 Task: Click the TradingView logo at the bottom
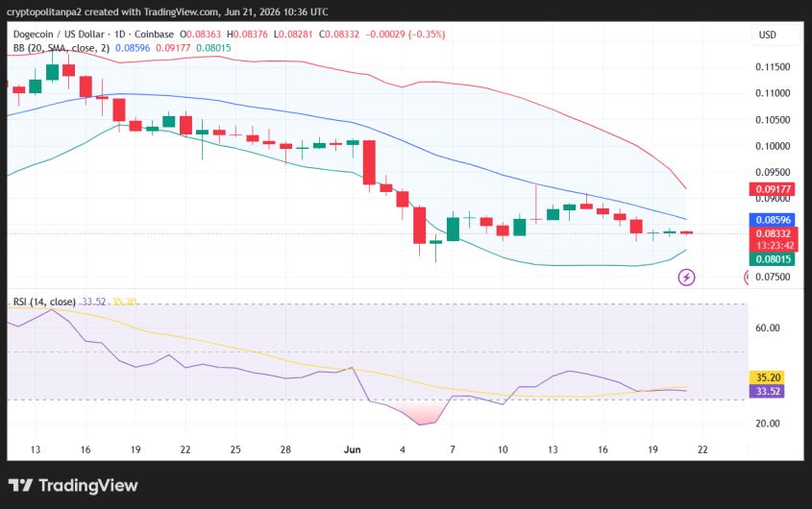pyautogui.click(x=73, y=485)
